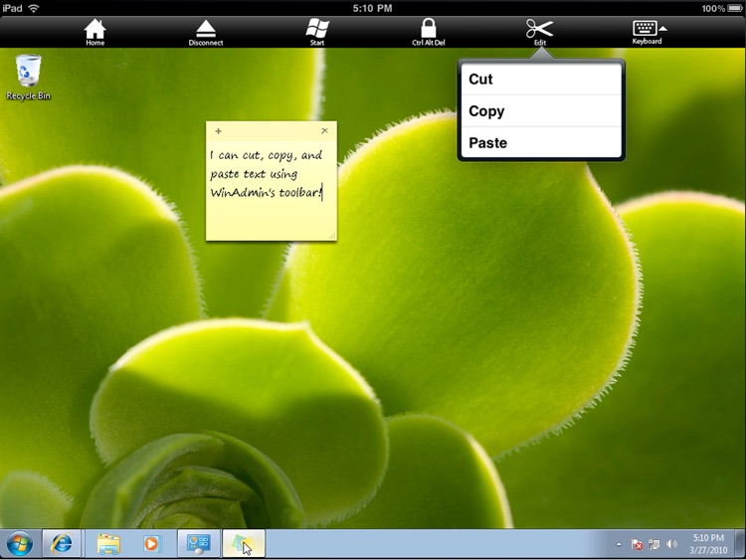Screen dimensions: 746x560
Task: Open the Windows Start orb
Action: point(20,544)
